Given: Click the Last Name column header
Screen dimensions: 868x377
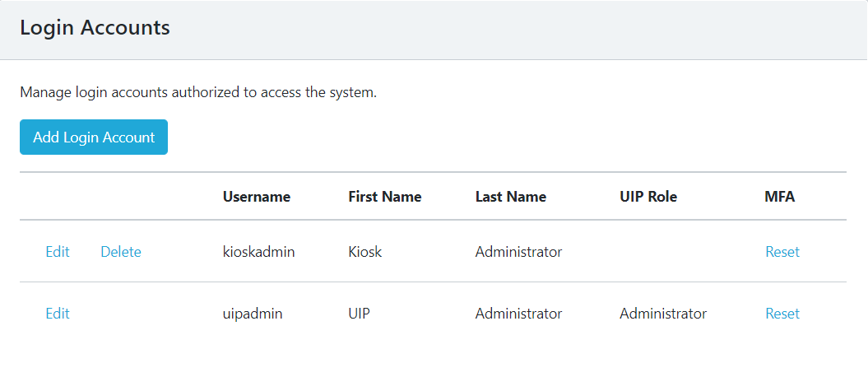Looking at the screenshot, I should pos(510,197).
